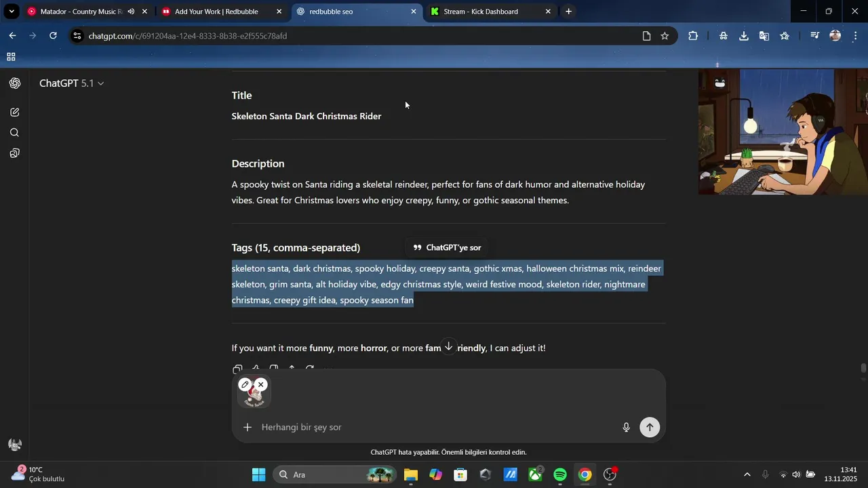Screen dimensions: 868x488
Task: Bookmark this page with the star icon
Action: 665,36
